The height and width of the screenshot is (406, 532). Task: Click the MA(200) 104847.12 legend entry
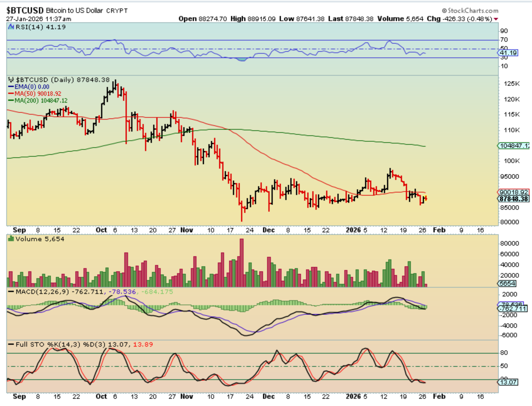coord(41,100)
